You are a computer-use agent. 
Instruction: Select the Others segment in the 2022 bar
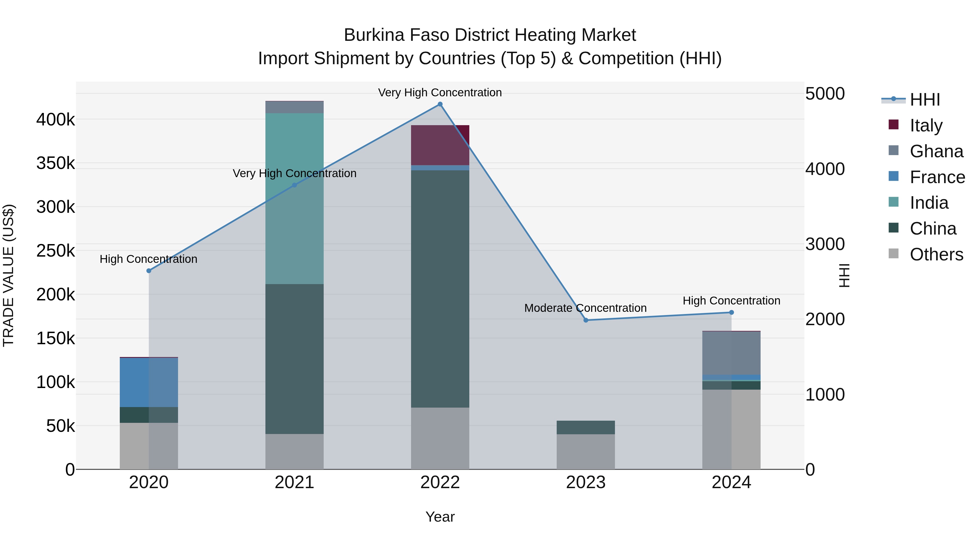point(440,438)
